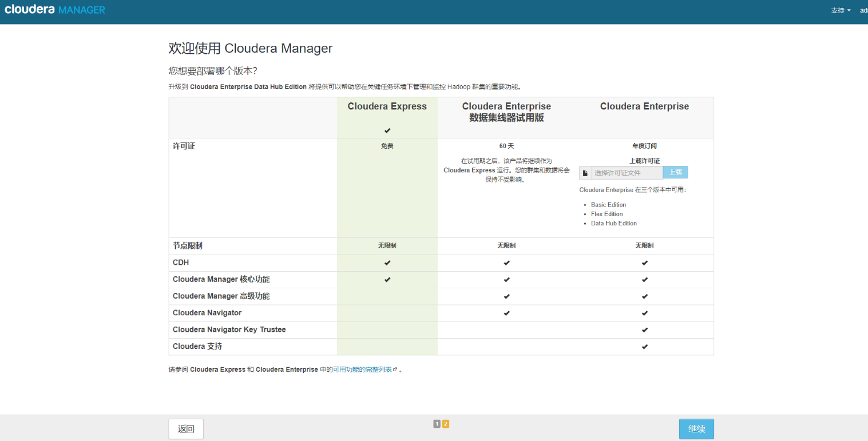The width and height of the screenshot is (868, 441).
Task: Click the 上载 upload button
Action: tap(676, 173)
